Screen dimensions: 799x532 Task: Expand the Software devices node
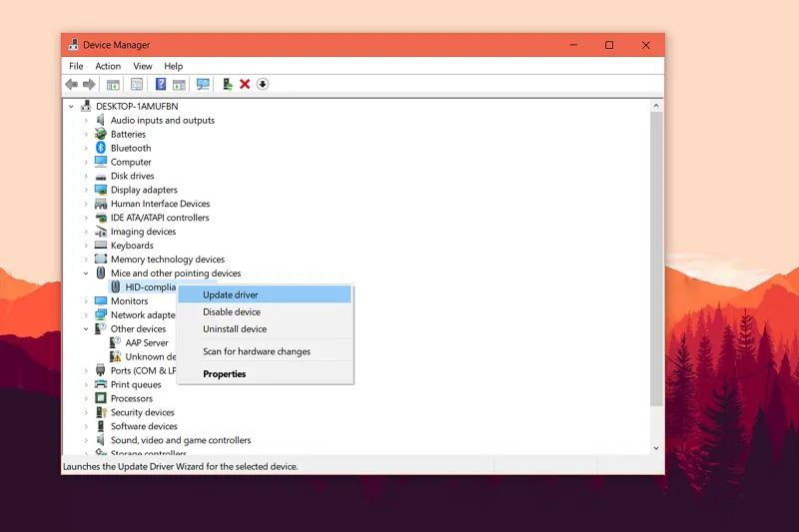86,426
